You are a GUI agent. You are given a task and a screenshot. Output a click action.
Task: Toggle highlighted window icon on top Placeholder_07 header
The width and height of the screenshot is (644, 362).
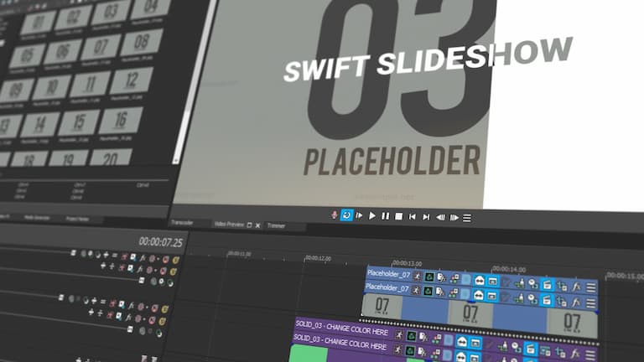pyautogui.click(x=492, y=282)
